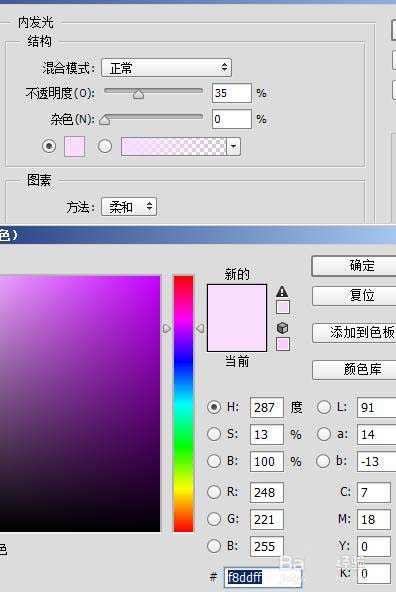Click the 颜色库 color libraries button
396x592 pixels.
354,369
